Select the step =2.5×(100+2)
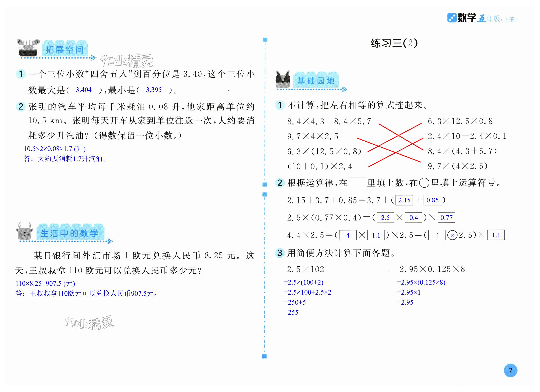The height and width of the screenshot is (392, 540). pyautogui.click(x=304, y=282)
